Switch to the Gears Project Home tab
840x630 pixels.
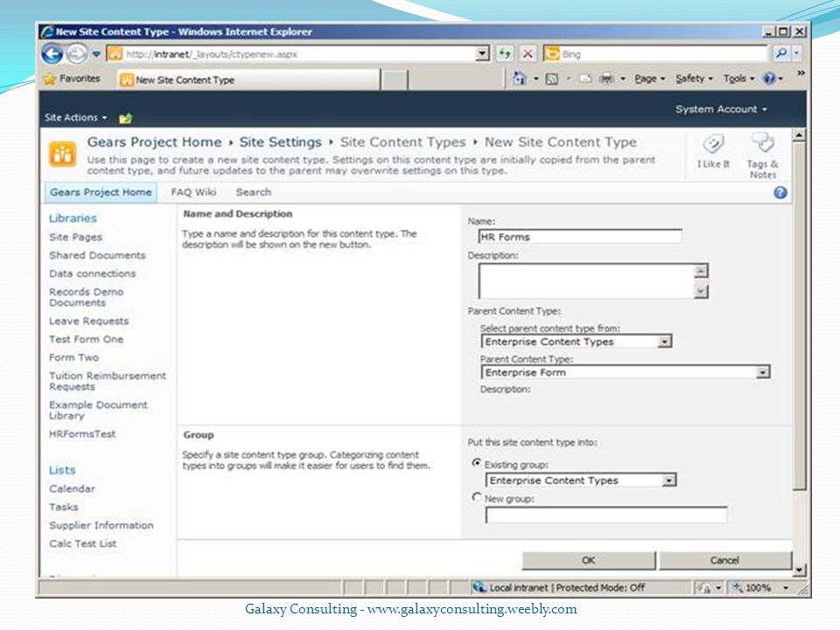101,192
